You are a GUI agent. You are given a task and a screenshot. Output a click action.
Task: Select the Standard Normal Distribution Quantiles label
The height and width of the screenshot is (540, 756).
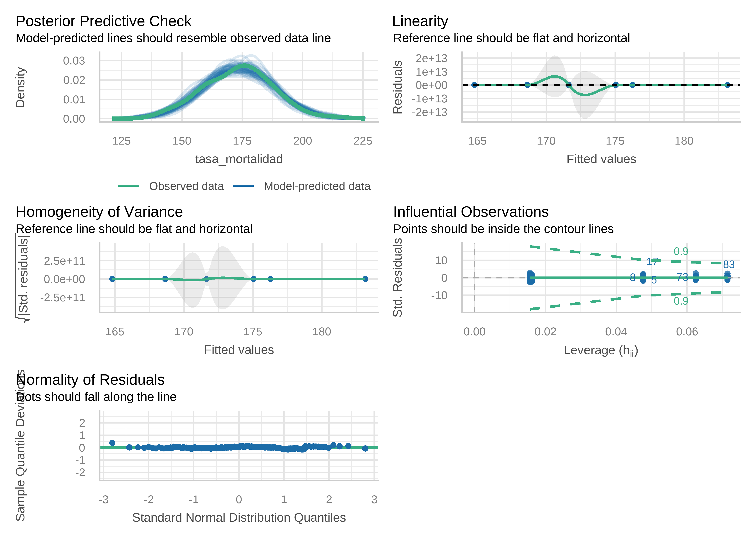[239, 518]
